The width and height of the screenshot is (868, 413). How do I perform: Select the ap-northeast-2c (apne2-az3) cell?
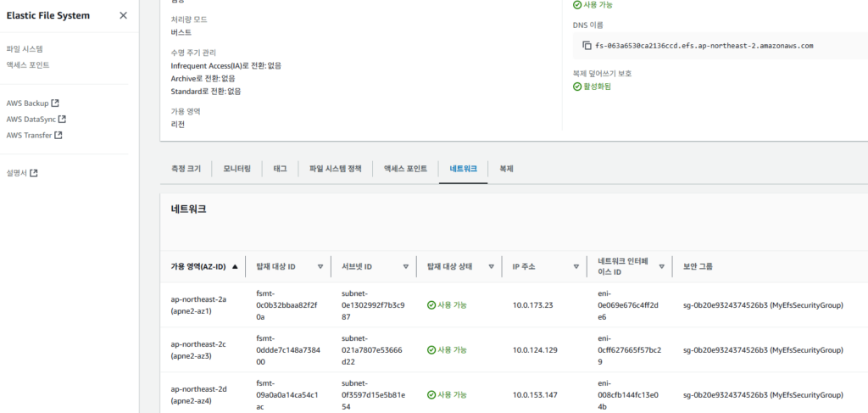pyautogui.click(x=198, y=350)
